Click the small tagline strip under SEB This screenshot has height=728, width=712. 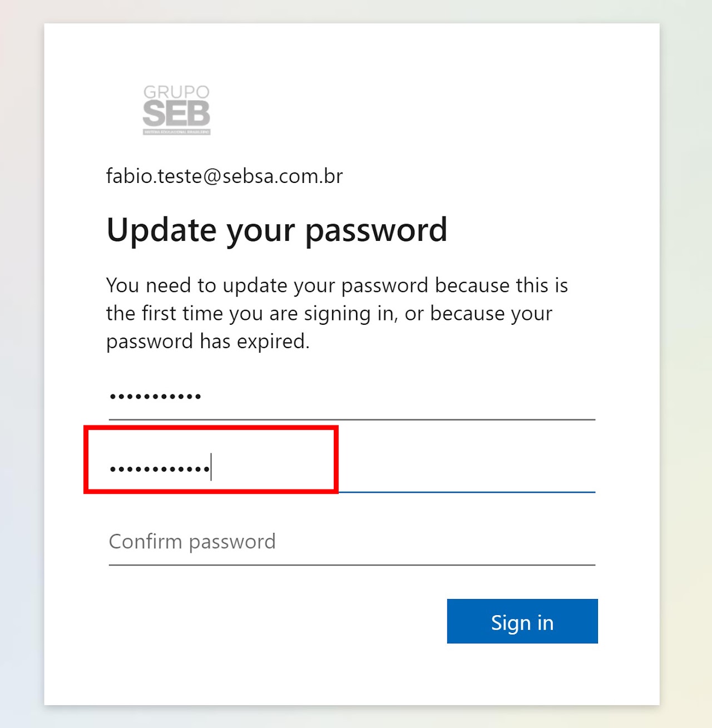176,132
